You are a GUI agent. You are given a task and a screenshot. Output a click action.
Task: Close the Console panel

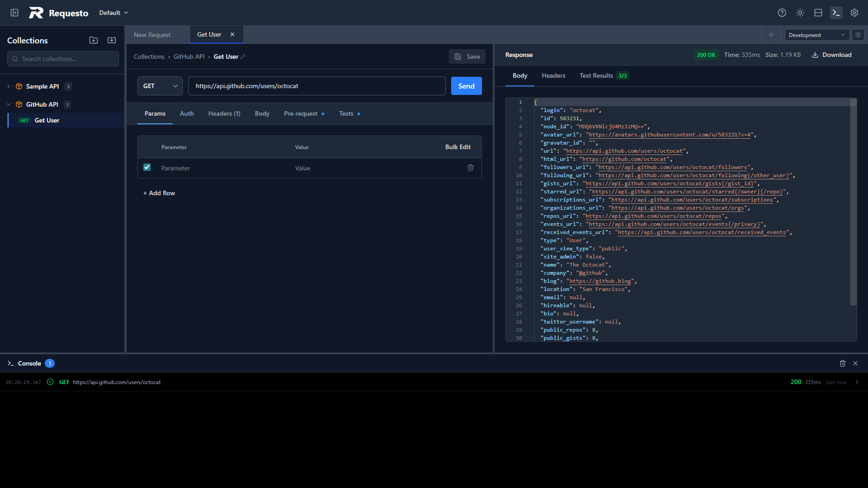point(855,363)
